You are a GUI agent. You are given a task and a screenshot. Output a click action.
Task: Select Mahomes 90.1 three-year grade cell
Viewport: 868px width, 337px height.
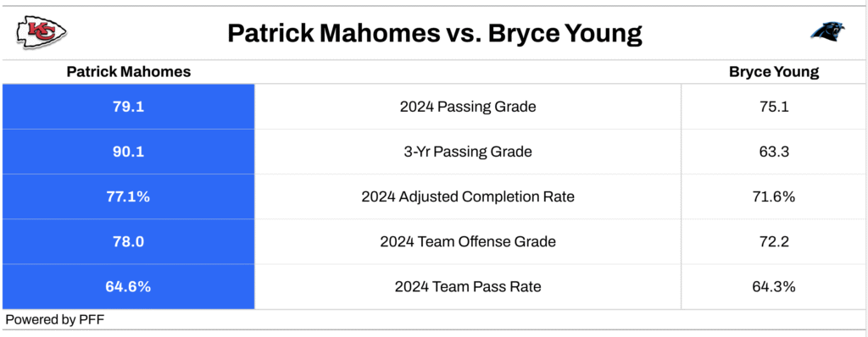(x=129, y=152)
